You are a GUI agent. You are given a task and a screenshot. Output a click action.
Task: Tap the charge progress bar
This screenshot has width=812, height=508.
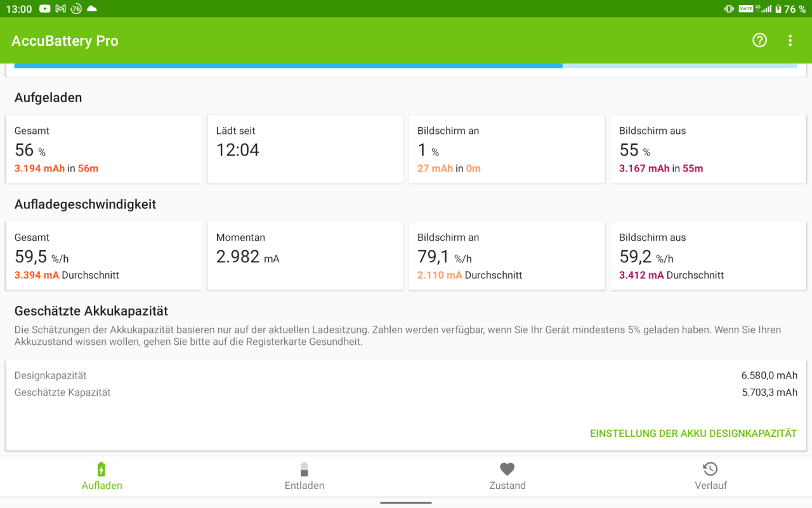click(406, 65)
